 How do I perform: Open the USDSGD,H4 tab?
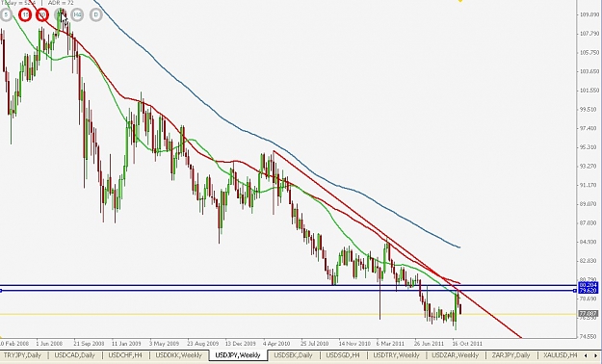tap(343, 355)
